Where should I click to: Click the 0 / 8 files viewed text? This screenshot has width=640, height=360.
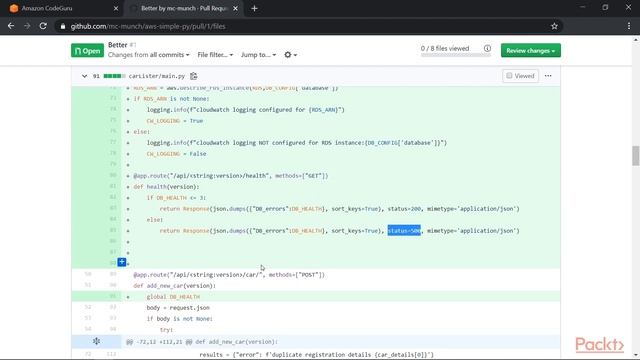[x=445, y=48]
